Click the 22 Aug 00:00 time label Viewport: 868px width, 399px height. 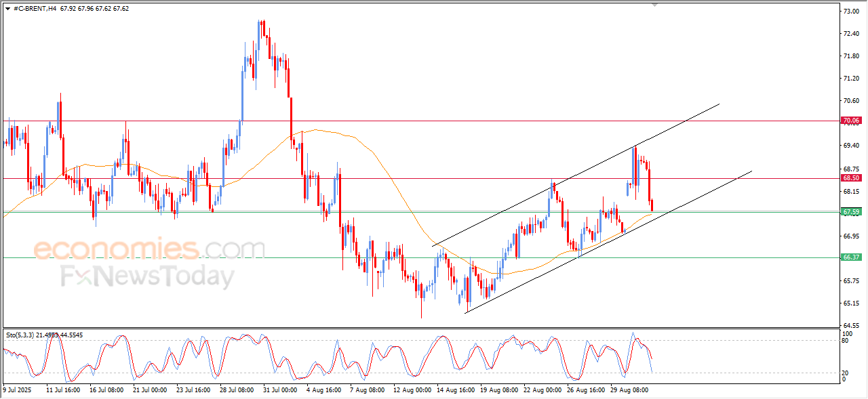pyautogui.click(x=542, y=390)
